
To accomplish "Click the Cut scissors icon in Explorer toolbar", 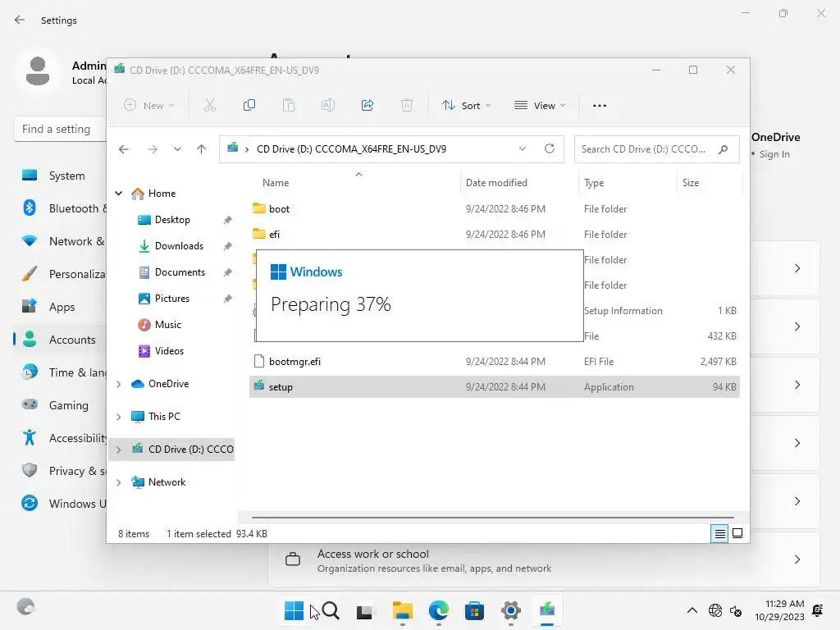I will [209, 105].
